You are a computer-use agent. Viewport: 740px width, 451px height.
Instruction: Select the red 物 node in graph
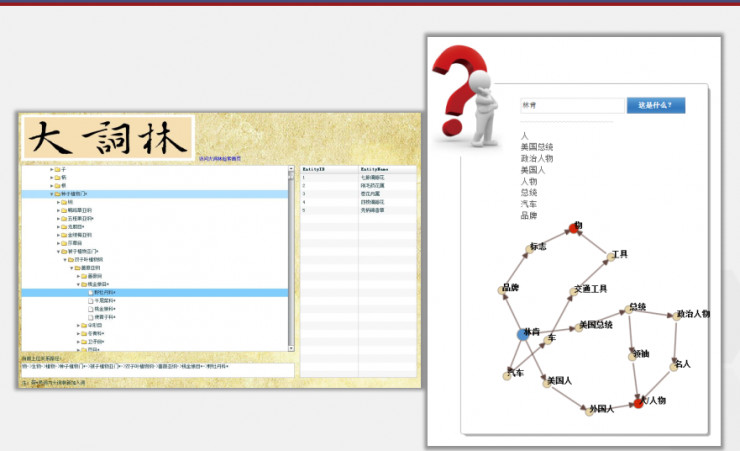[x=574, y=228]
